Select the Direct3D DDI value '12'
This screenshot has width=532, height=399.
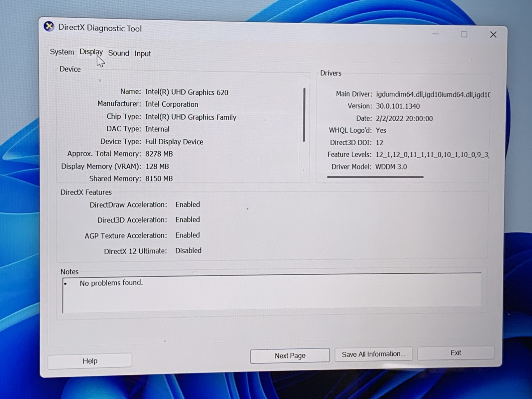coord(379,143)
